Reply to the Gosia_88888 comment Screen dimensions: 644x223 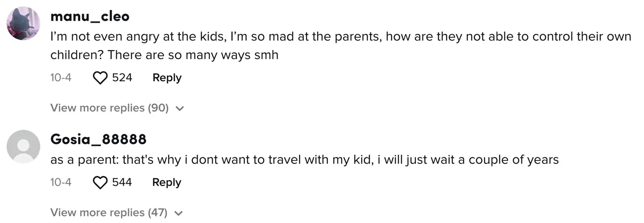click(x=167, y=182)
